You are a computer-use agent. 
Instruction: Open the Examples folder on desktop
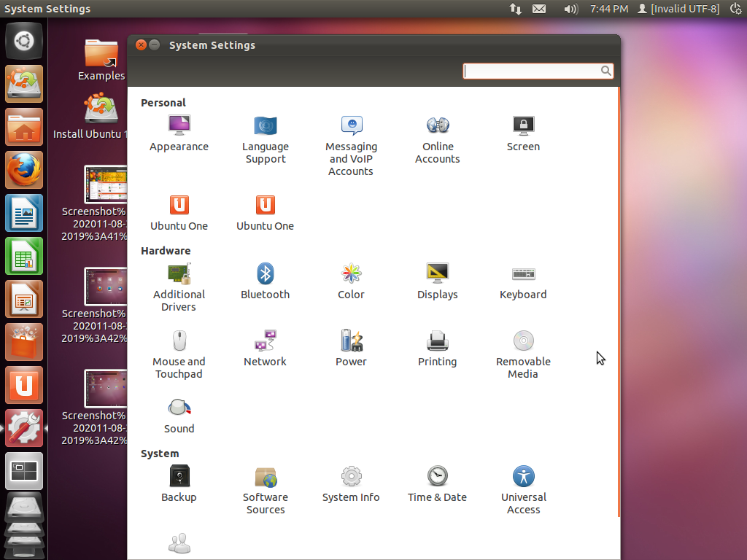click(x=101, y=60)
